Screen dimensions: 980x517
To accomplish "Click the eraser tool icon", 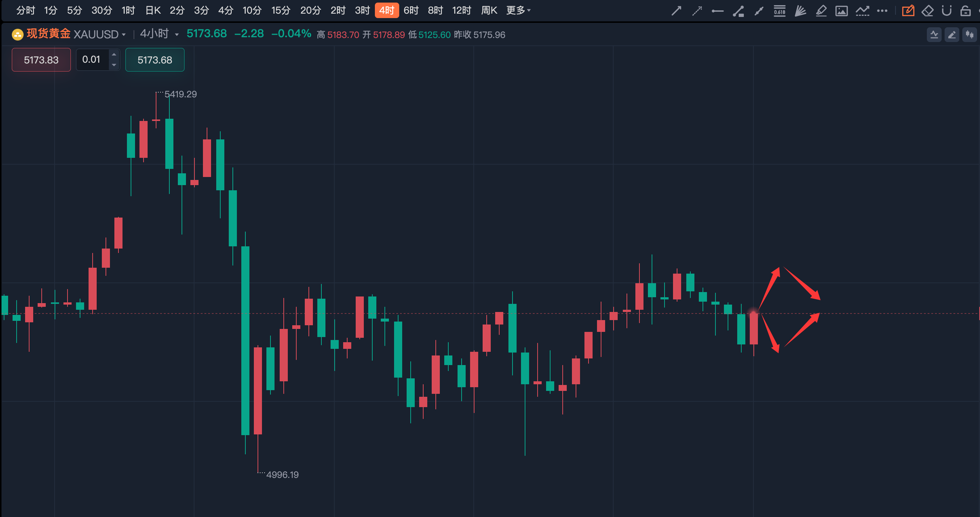I will [x=928, y=11].
